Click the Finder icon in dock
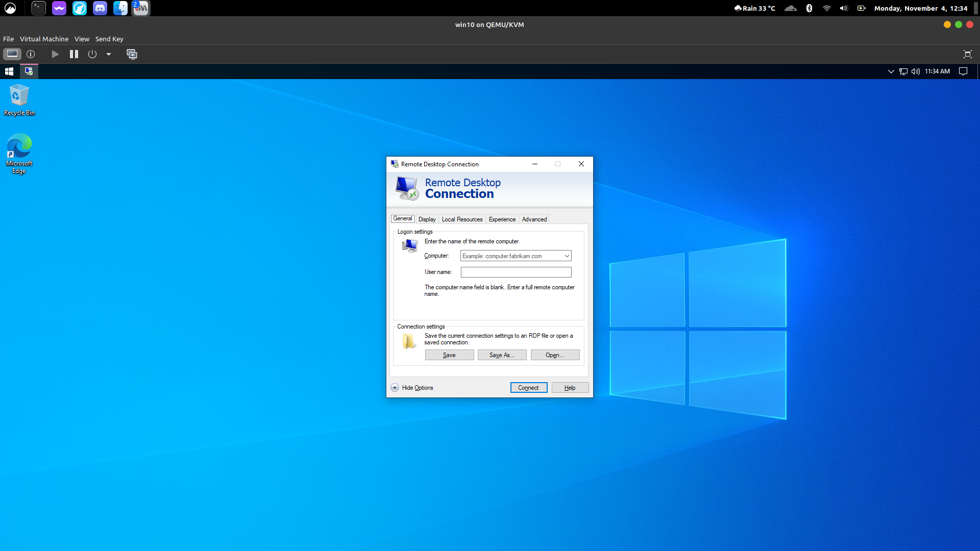This screenshot has height=551, width=980. click(x=120, y=8)
